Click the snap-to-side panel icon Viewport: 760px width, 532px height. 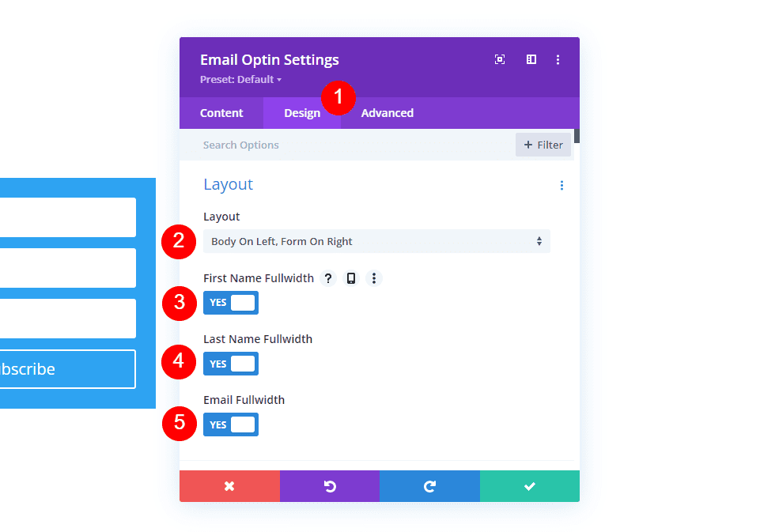(x=530, y=58)
